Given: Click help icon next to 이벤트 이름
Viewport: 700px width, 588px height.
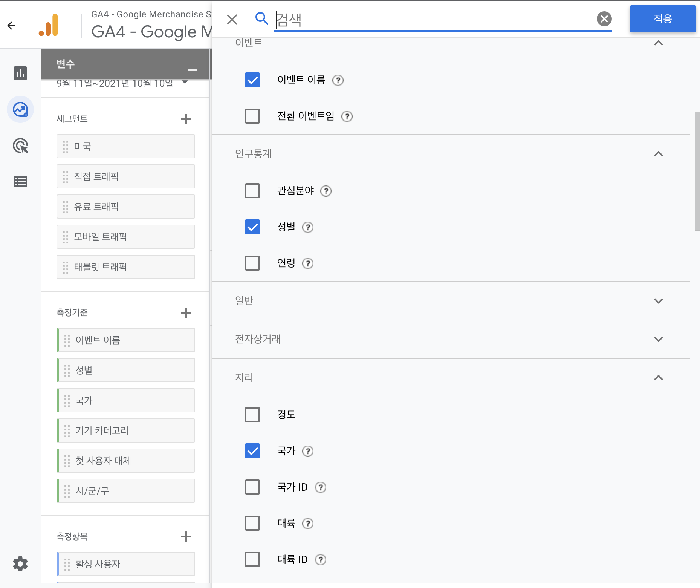Looking at the screenshot, I should point(338,80).
